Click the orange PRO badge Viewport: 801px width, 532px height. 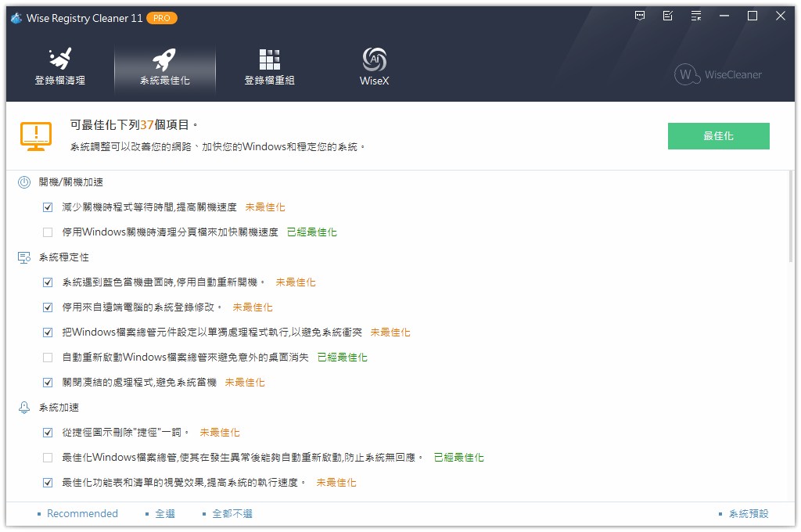click(161, 19)
